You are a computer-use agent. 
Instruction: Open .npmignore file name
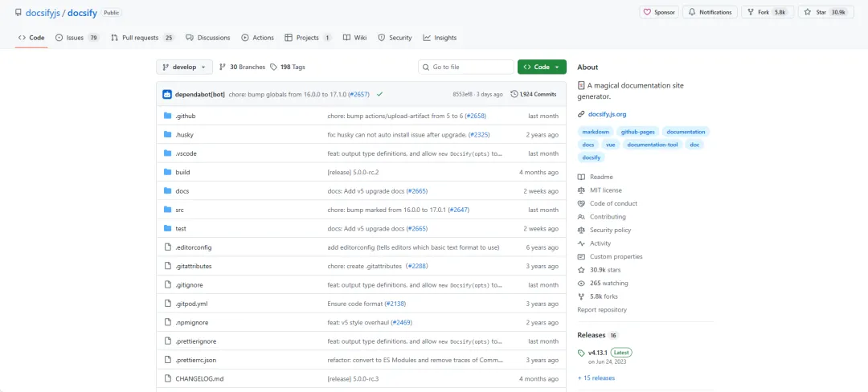[191, 323]
